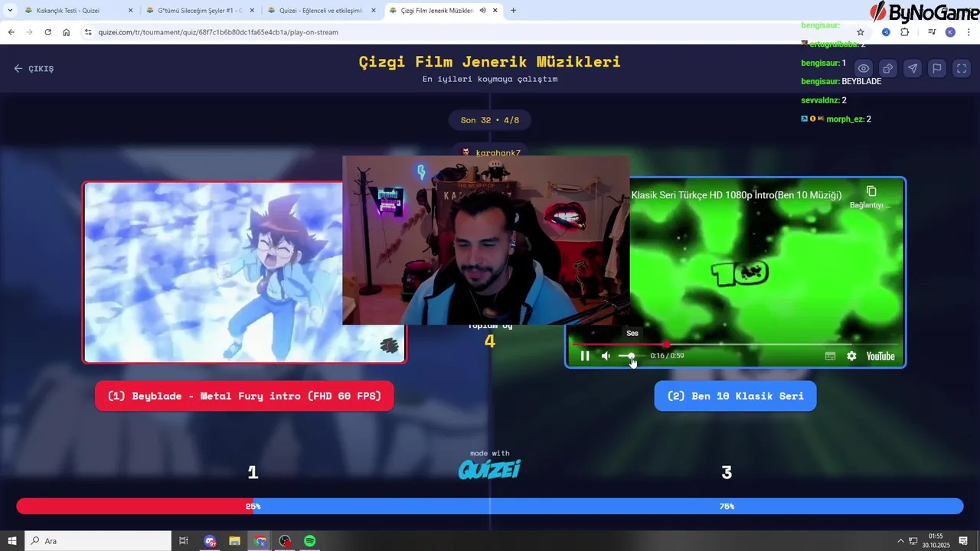
Task: Open the extensions puzzle icon
Action: (x=905, y=32)
